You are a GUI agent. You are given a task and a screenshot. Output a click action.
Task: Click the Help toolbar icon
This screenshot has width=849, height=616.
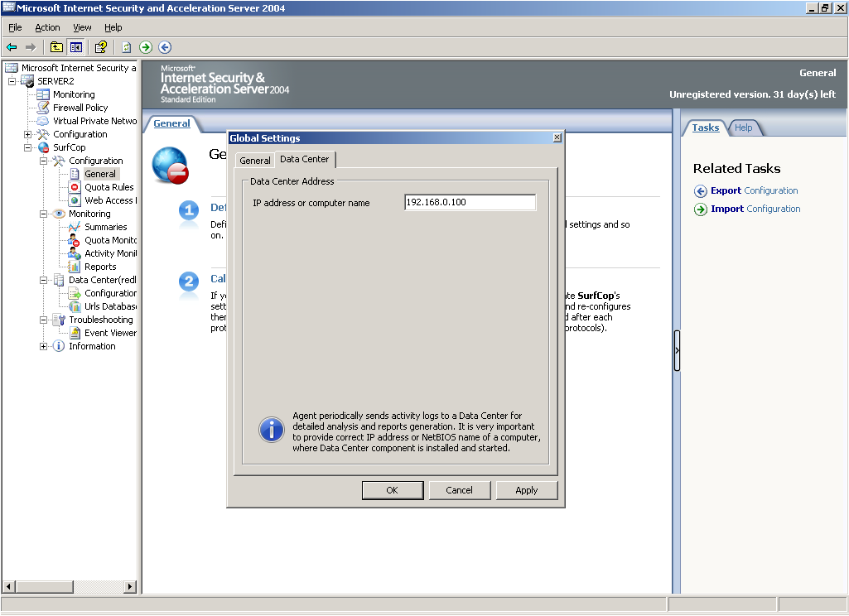pos(101,47)
